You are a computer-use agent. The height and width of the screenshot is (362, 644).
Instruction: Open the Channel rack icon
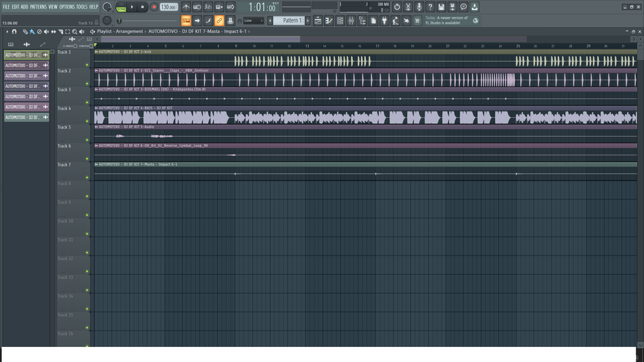[340, 21]
